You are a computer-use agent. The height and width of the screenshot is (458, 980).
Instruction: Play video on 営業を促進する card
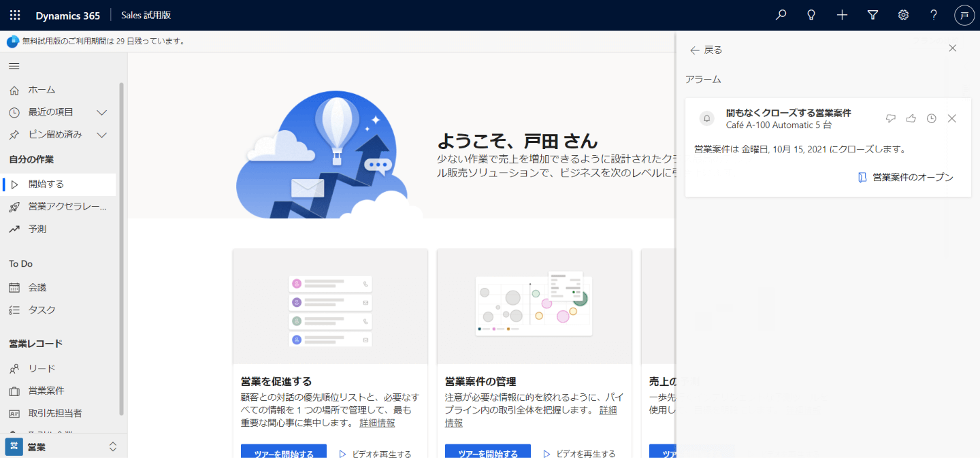click(375, 454)
